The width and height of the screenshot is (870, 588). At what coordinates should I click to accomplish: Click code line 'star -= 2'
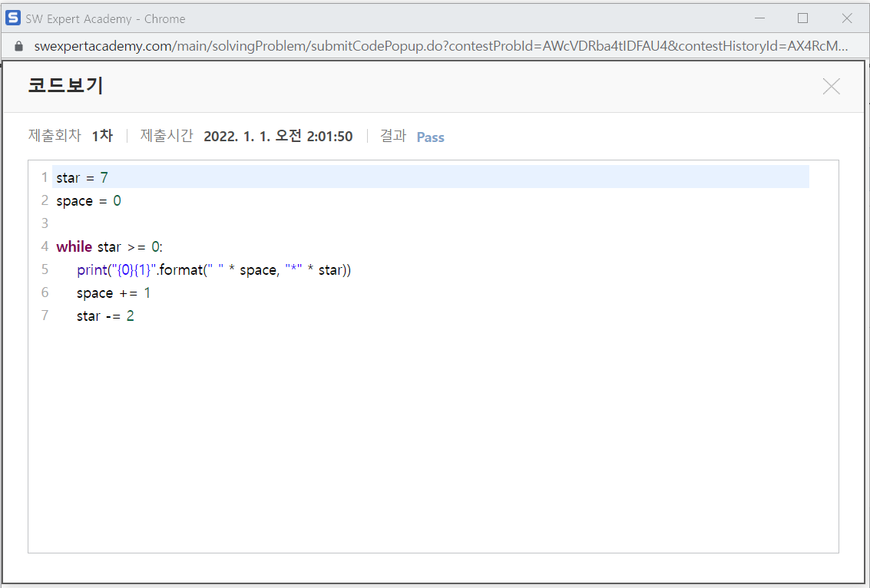[x=105, y=316]
